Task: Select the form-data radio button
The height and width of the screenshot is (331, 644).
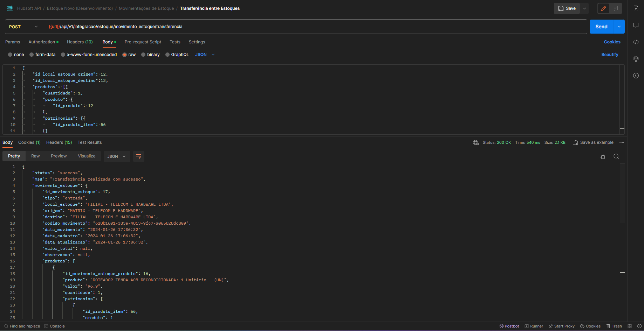Action: [x=32, y=55]
